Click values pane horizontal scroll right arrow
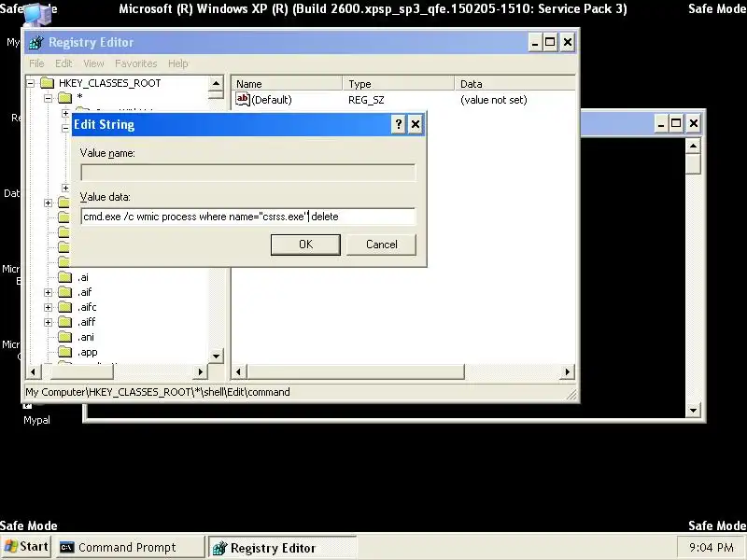Viewport: 747px width, 560px height. 568,371
